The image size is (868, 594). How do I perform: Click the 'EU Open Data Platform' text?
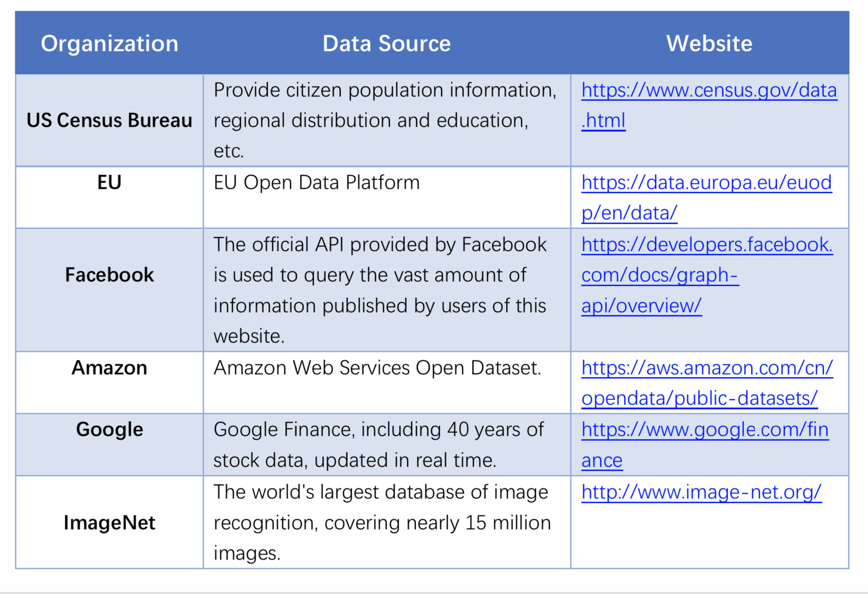[x=316, y=183]
